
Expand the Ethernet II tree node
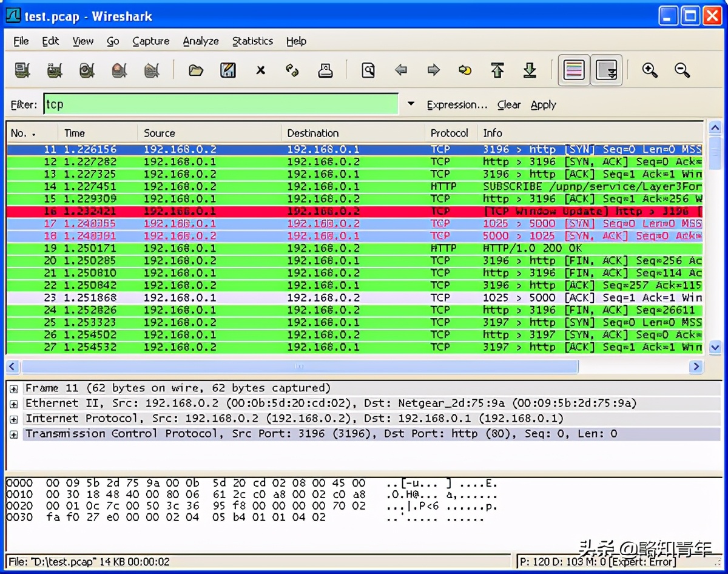[x=13, y=404]
